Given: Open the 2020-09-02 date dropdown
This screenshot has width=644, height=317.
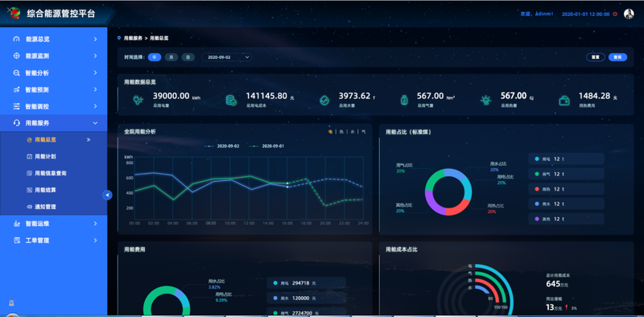Looking at the screenshot, I should [x=227, y=57].
